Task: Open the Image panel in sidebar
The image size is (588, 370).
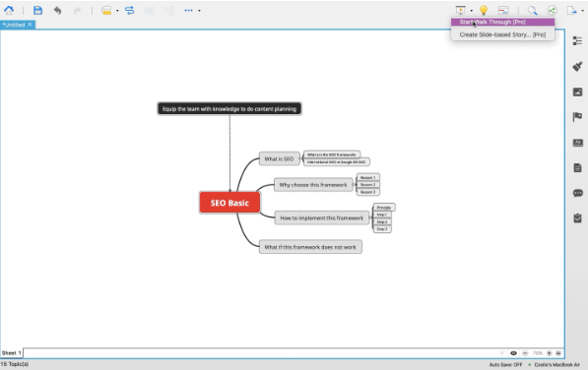Action: pos(577,92)
